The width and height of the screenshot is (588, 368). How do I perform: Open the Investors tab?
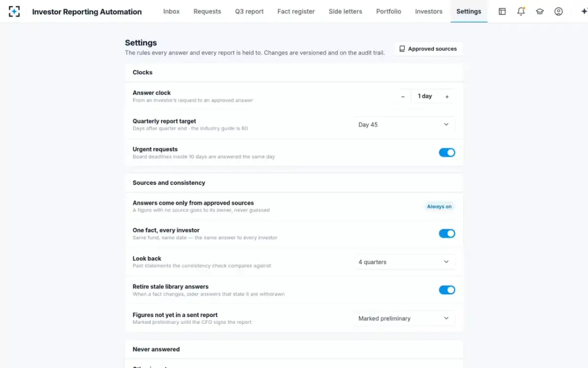429,11
